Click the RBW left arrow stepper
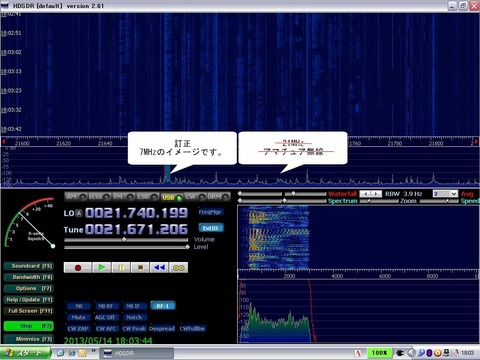This screenshot has width=480, height=360. tap(365, 194)
